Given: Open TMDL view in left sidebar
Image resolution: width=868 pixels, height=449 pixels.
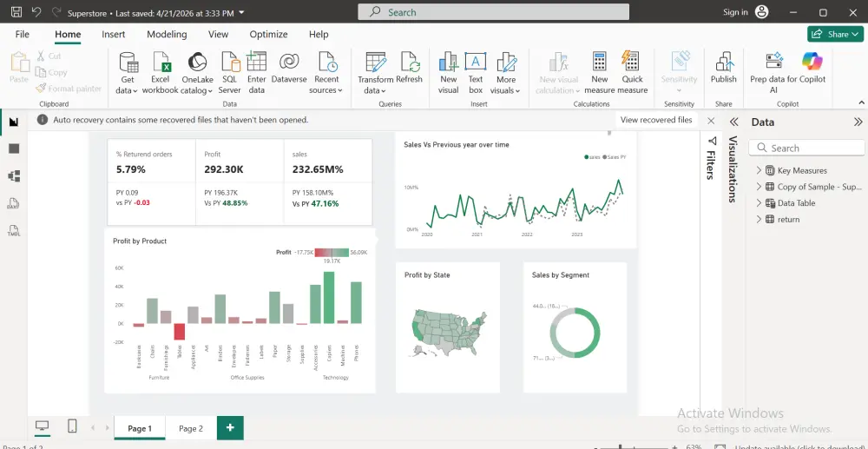Looking at the screenshot, I should pyautogui.click(x=14, y=230).
